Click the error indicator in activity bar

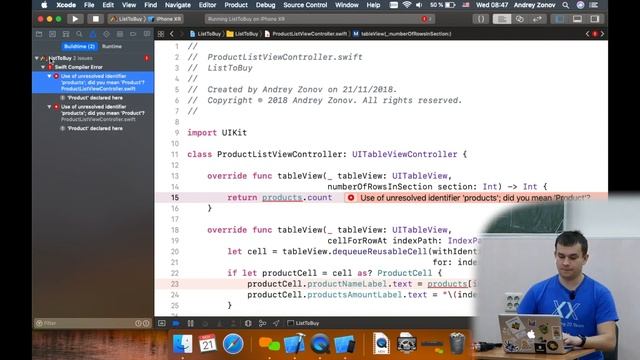426,19
